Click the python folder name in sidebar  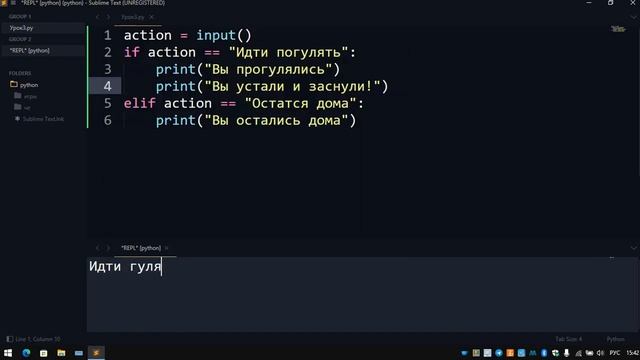[29, 85]
